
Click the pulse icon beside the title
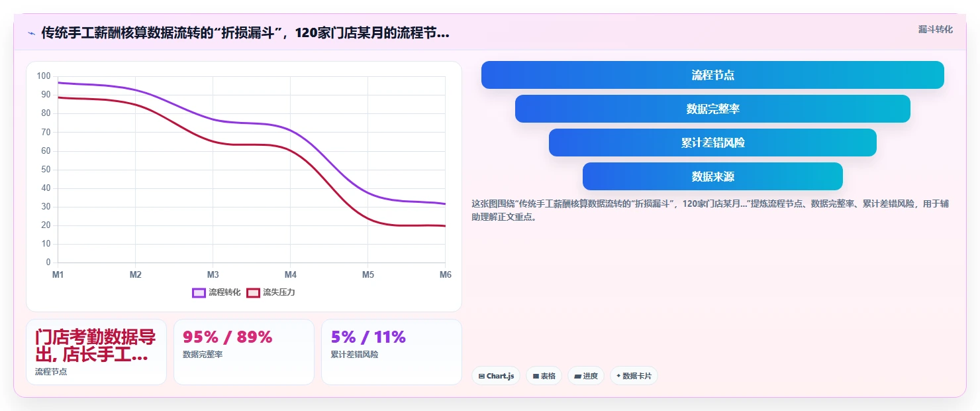click(x=31, y=33)
